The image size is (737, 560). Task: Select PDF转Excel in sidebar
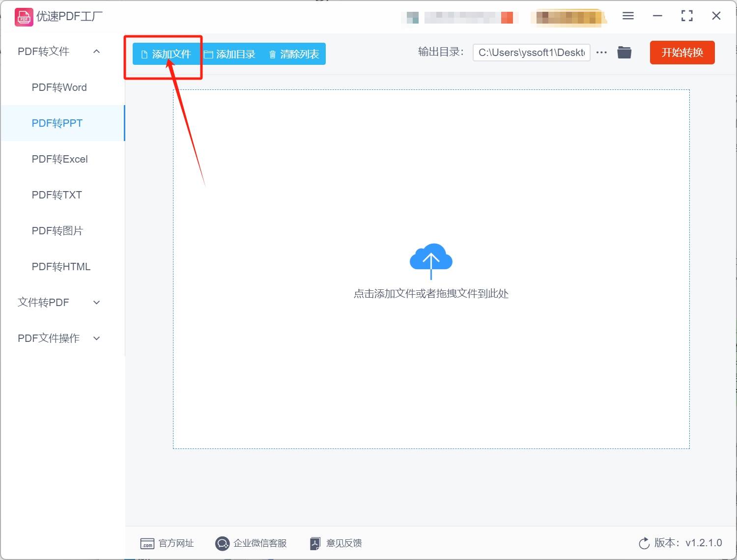[62, 159]
